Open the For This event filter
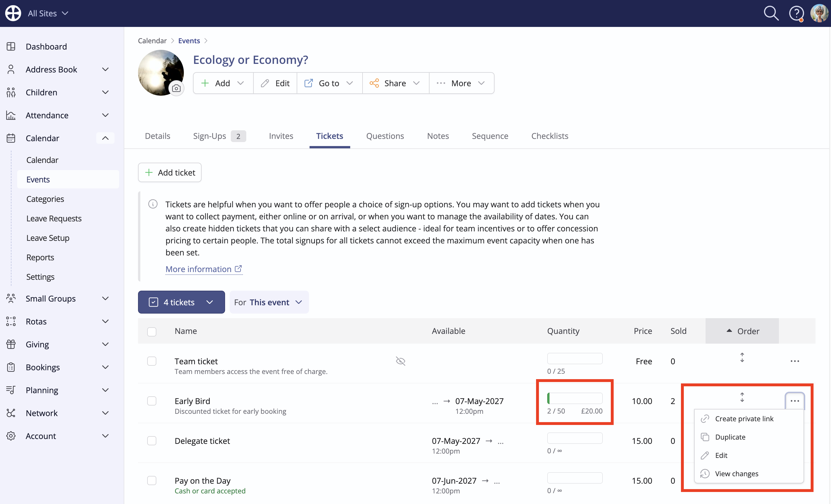The width and height of the screenshot is (831, 504). tap(269, 302)
